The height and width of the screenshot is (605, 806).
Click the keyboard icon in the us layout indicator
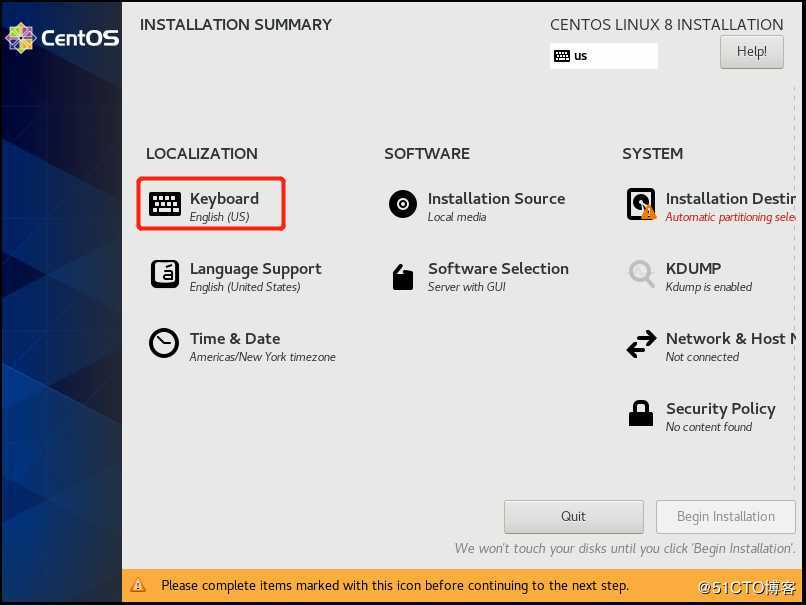[x=562, y=56]
